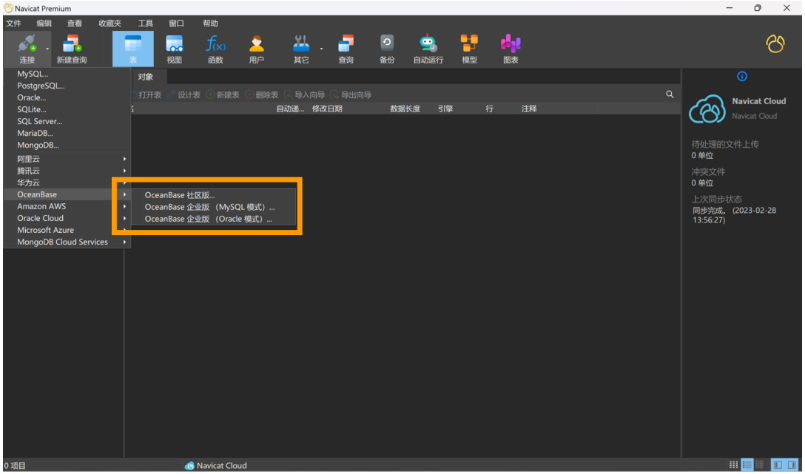Image resolution: width=805 pixels, height=474 pixels.
Task: Sort by 数据长度 column header
Action: coord(405,109)
